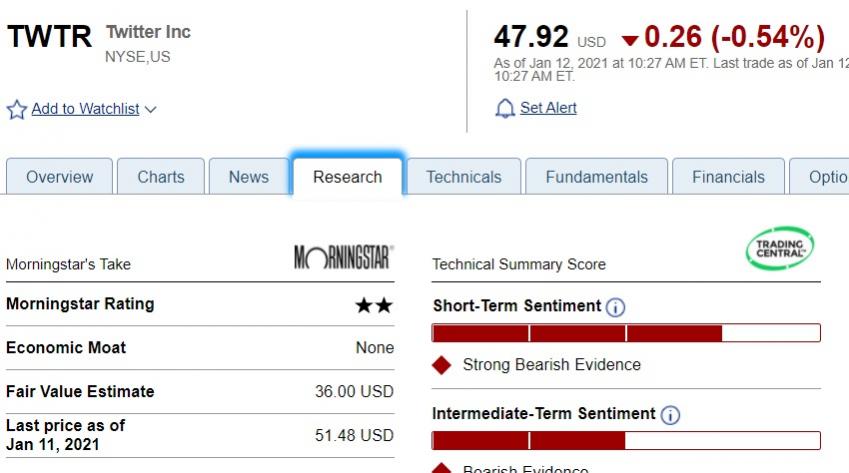Click the Trading Central logo
The image size is (849, 473).
pos(780,248)
